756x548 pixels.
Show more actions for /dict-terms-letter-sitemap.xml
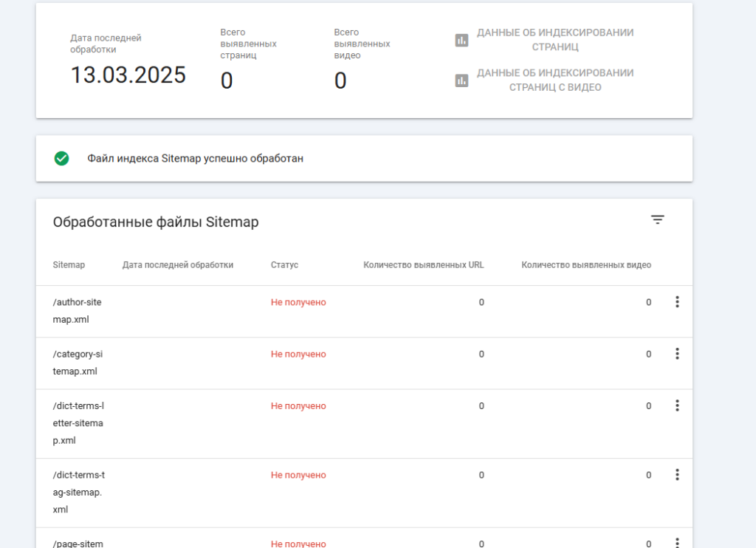pyautogui.click(x=676, y=405)
